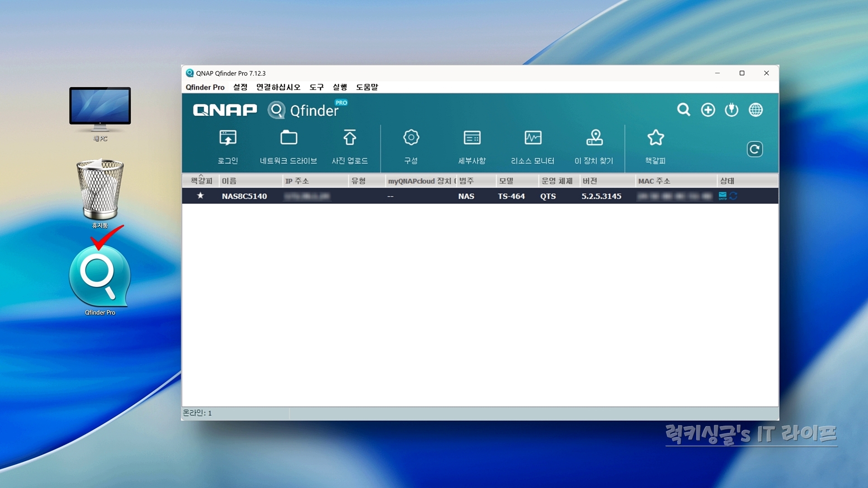The width and height of the screenshot is (868, 488).
Task: Click the NAS category cell
Action: [x=466, y=196]
